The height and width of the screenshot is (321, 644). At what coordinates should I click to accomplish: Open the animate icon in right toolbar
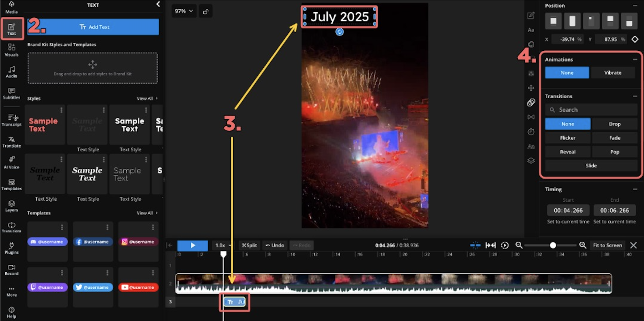[x=531, y=103]
